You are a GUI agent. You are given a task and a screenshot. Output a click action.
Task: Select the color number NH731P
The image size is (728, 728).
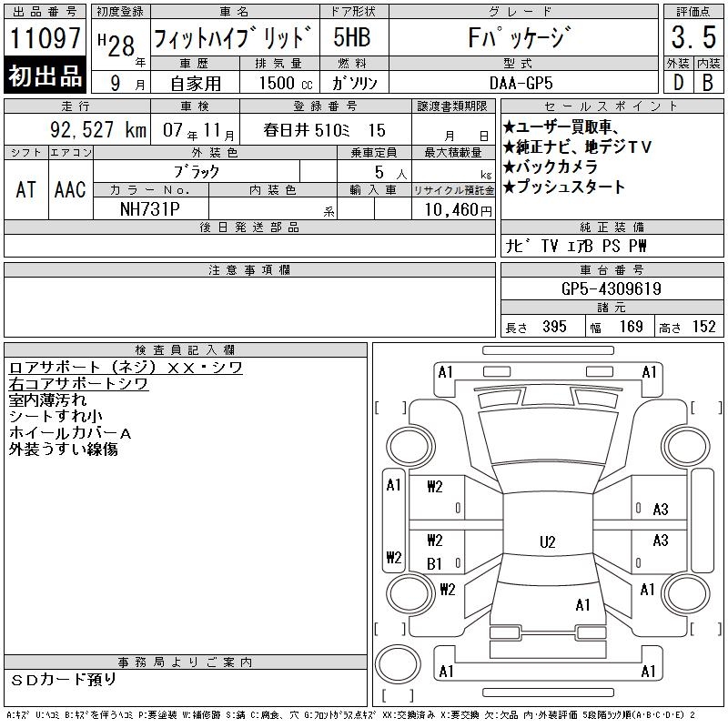click(149, 209)
